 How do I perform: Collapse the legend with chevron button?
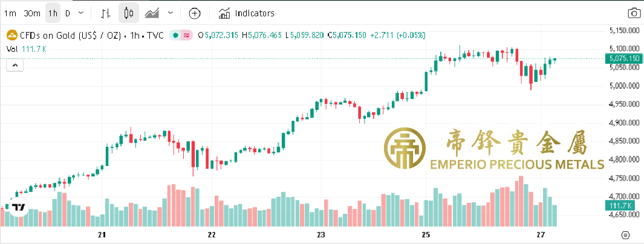15,64
